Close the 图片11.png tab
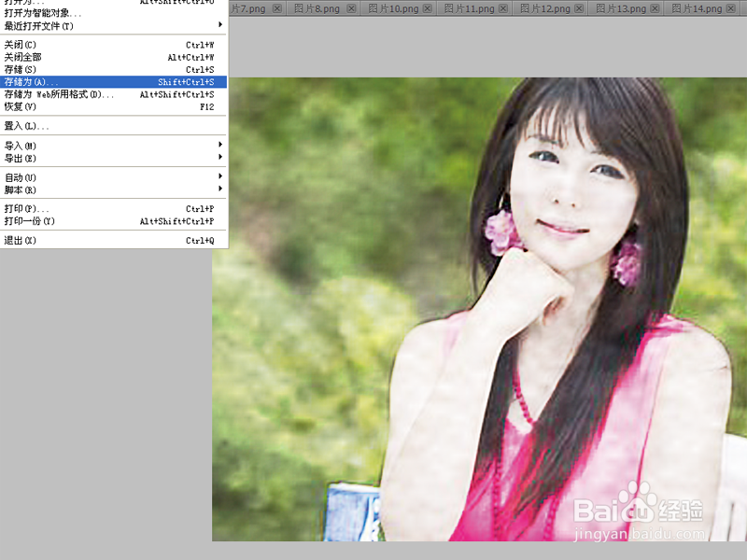The height and width of the screenshot is (560, 747). pyautogui.click(x=503, y=8)
